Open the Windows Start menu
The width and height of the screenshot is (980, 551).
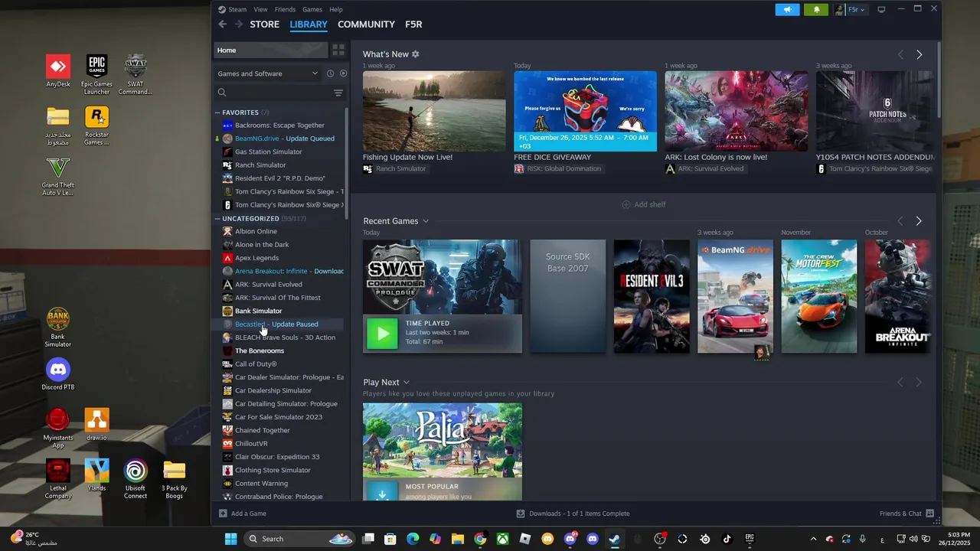point(230,539)
